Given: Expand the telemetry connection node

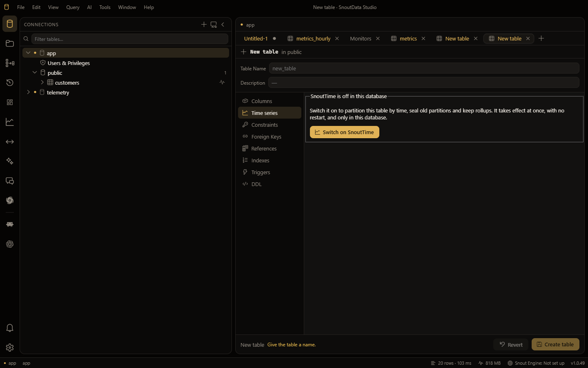Looking at the screenshot, I should click(28, 92).
